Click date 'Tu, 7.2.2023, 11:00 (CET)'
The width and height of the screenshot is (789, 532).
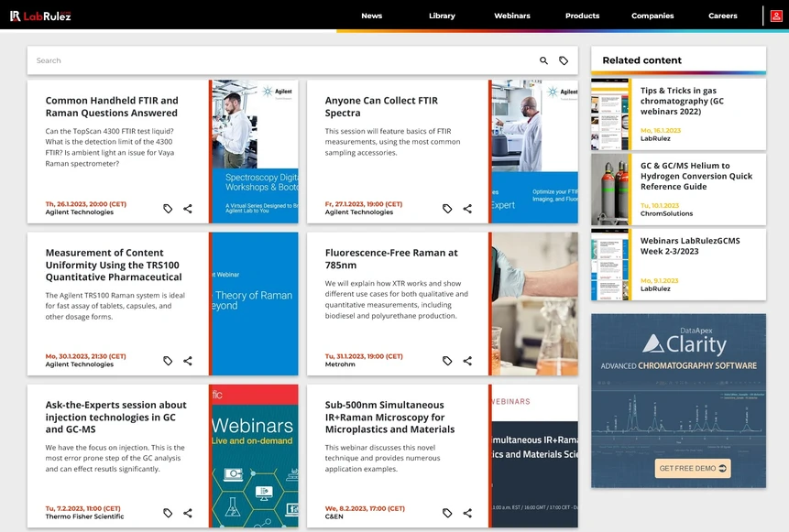(x=83, y=508)
